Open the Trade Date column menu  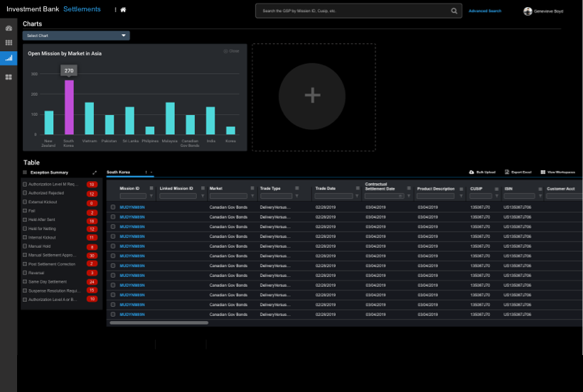pyautogui.click(x=357, y=188)
